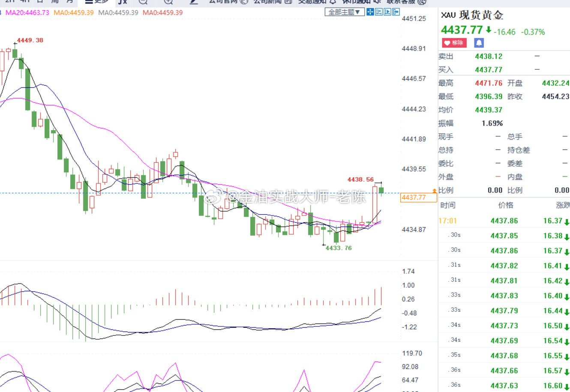Click the 时间 column header
570x392 pixels.
(x=448, y=205)
